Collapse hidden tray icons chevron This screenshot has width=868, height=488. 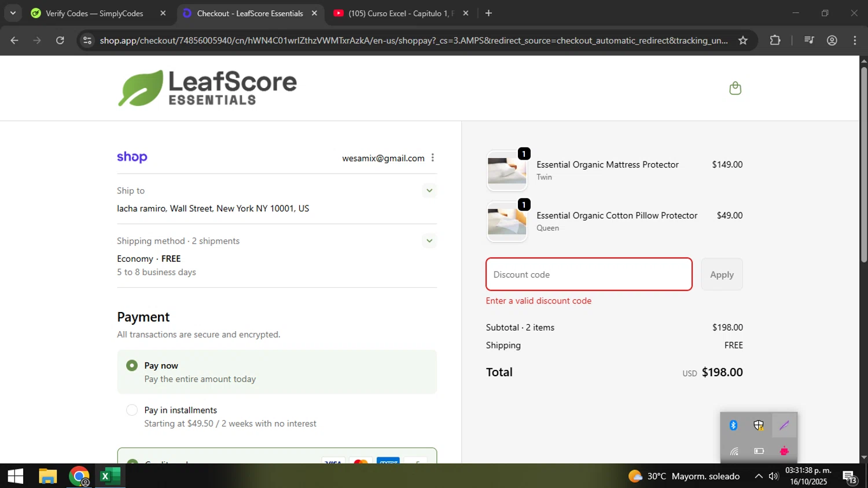tap(759, 476)
